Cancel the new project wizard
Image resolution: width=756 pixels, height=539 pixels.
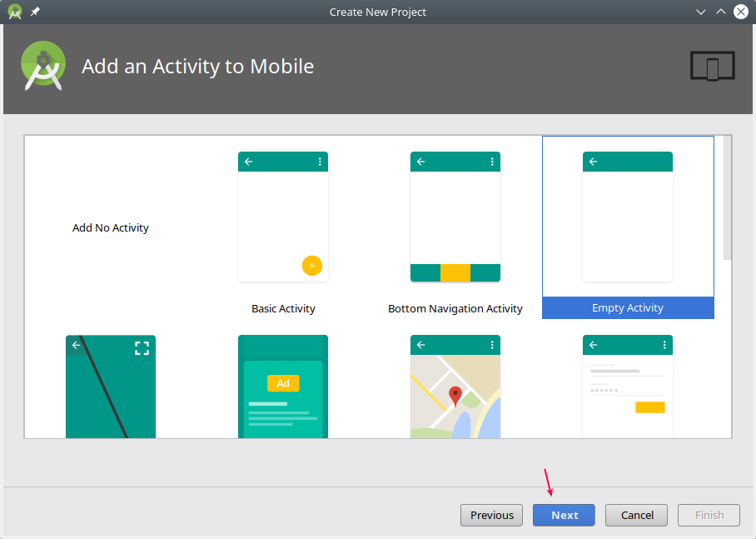(x=637, y=515)
